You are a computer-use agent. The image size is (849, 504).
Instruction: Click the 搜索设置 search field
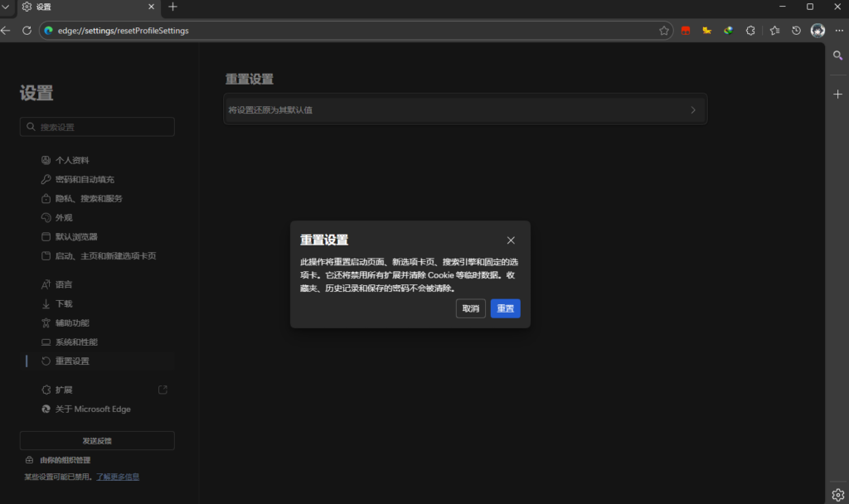(x=97, y=127)
